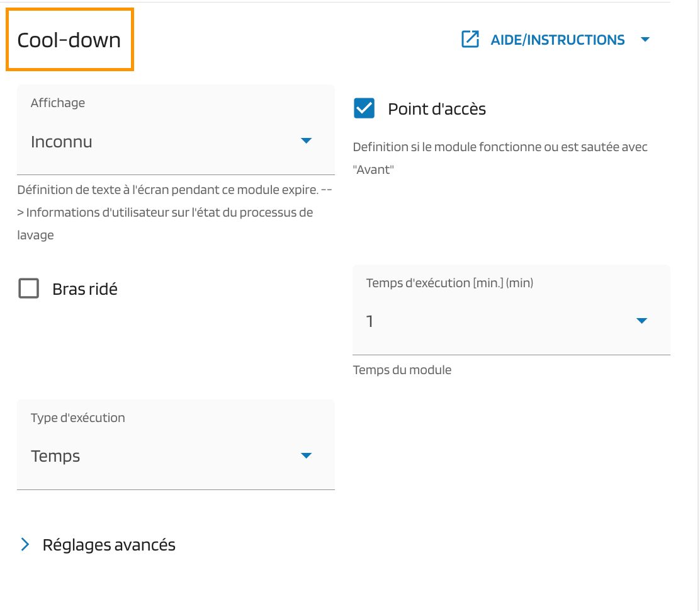Click the chevron icon before Réglages avancés
Image resolution: width=700 pixels, height=611 pixels.
(x=25, y=545)
